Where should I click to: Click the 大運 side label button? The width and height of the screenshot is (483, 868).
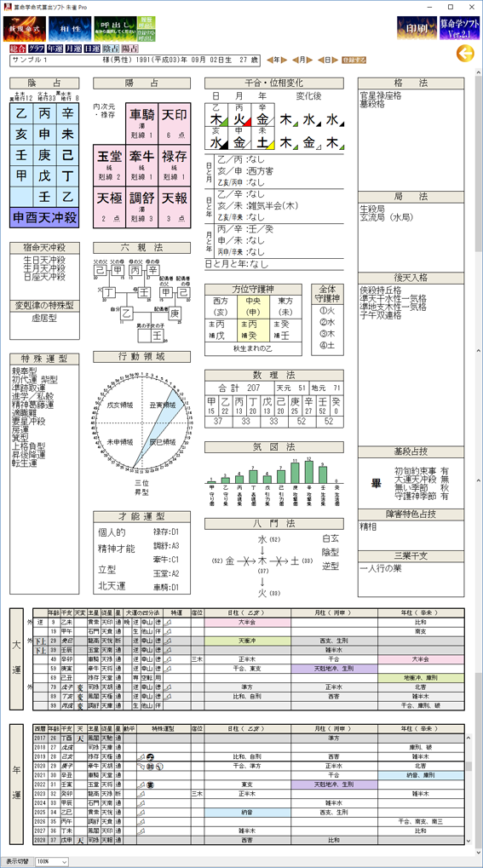tap(17, 660)
